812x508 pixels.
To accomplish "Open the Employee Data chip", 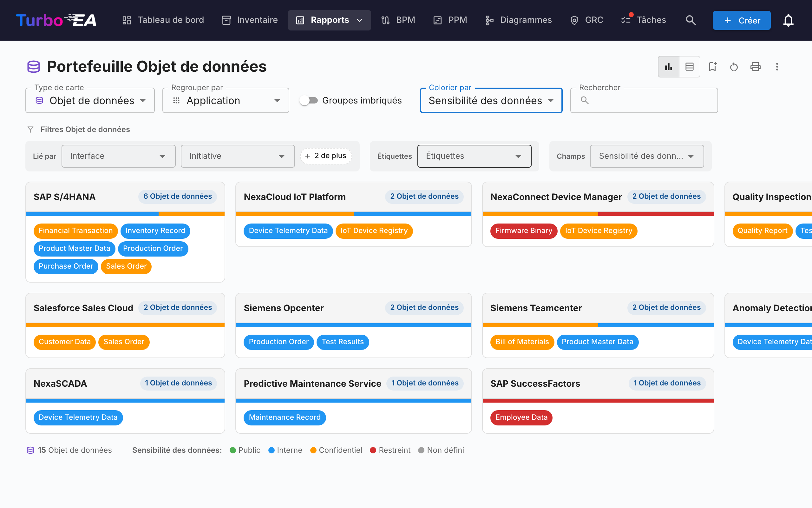I will (521, 417).
